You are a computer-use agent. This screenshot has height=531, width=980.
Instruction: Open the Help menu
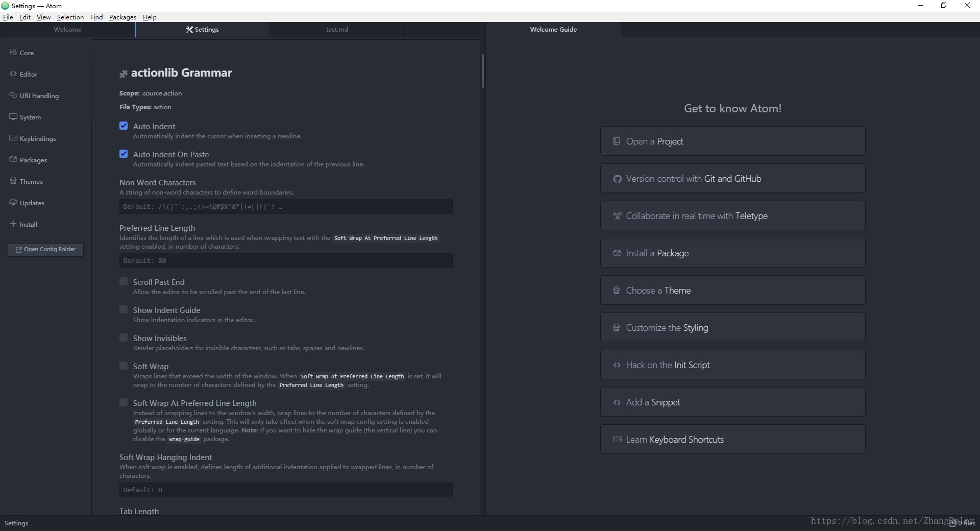(x=150, y=17)
